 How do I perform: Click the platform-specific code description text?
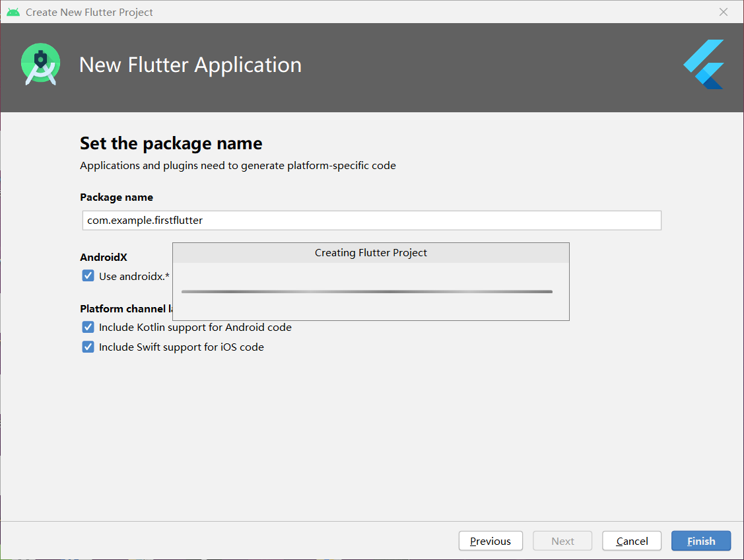point(238,166)
